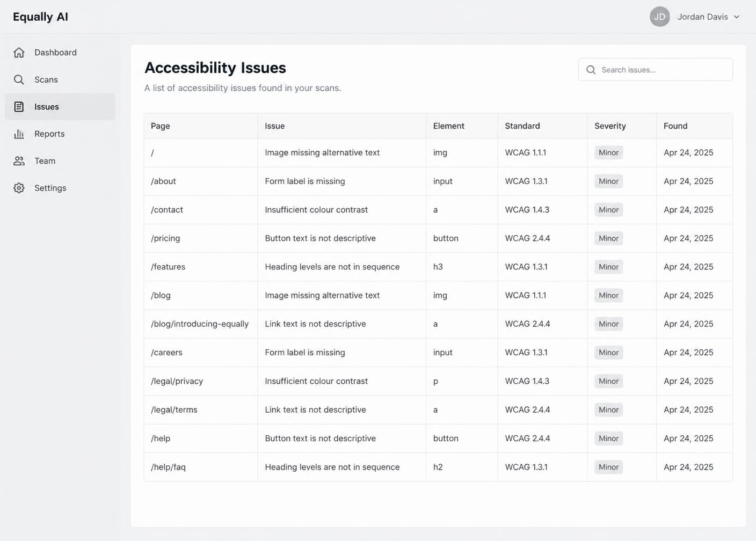Select the Team menu item
Screen dimensions: 756x541
tap(60, 161)
